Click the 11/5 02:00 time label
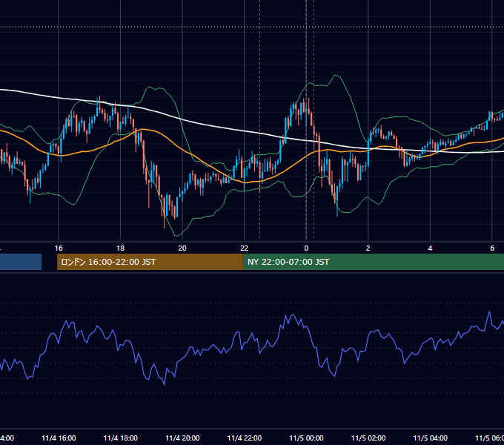 (368, 438)
